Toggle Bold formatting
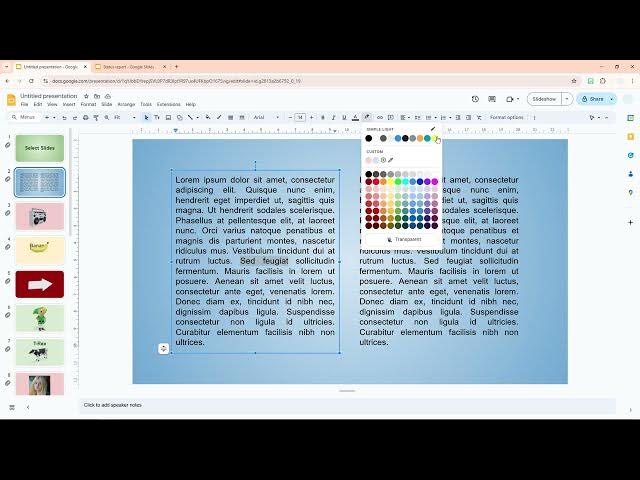The width and height of the screenshot is (640, 480). (322, 118)
